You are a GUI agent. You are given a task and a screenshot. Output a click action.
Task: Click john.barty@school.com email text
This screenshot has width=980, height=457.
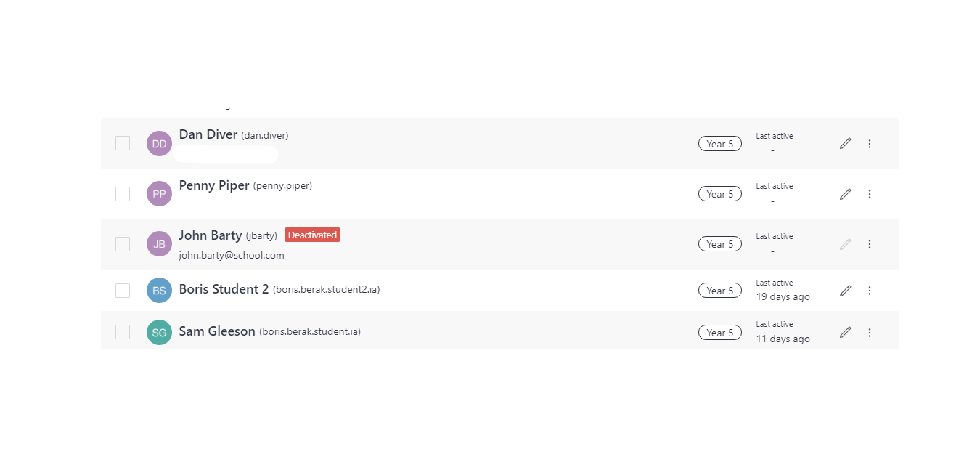click(232, 256)
